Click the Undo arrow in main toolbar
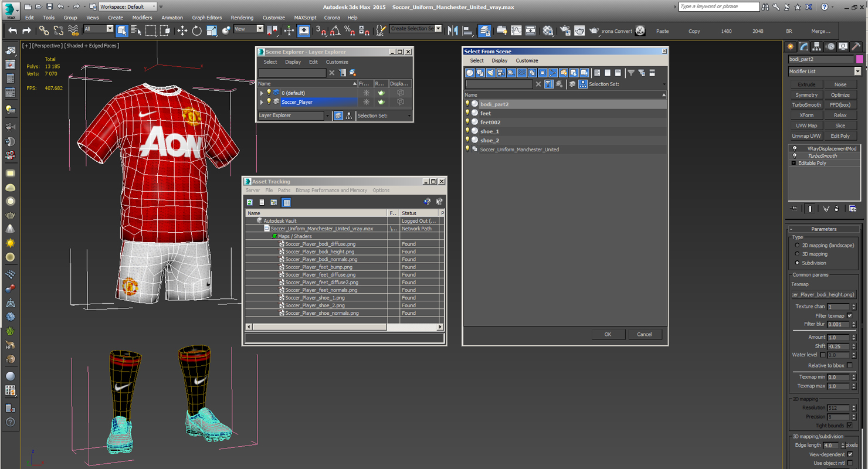Screen dimensions: 868x469 (12, 30)
